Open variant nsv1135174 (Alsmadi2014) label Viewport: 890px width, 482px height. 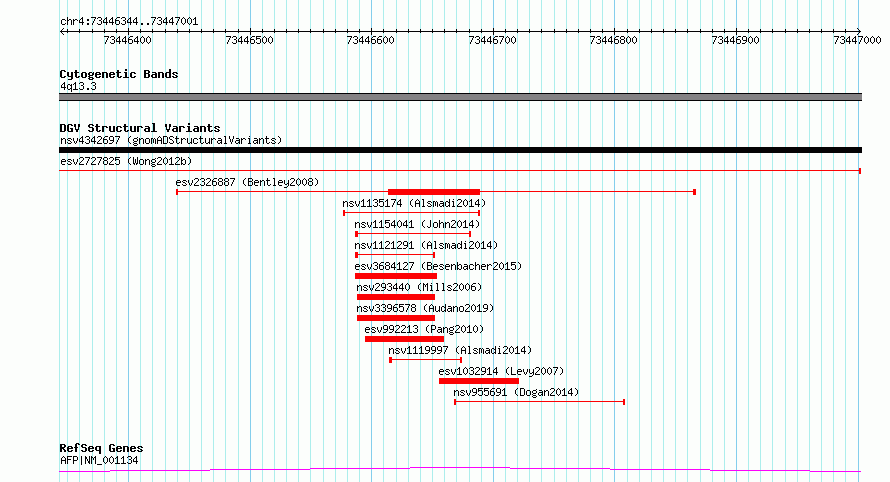414,203
